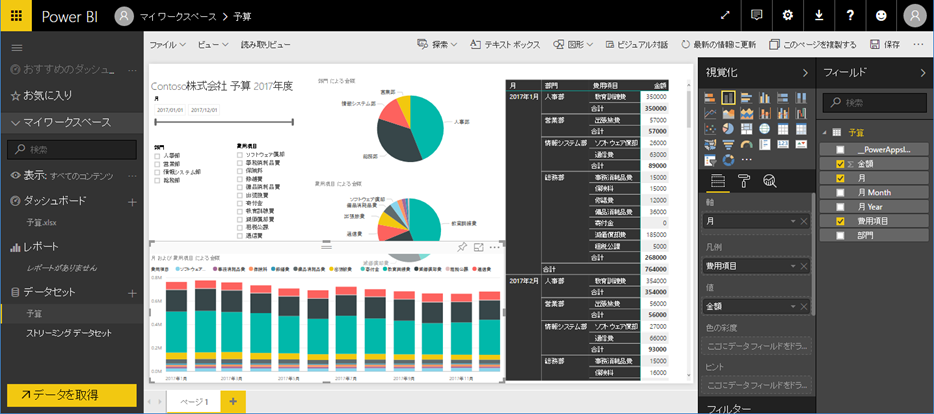Search fields in the フィールド 検索 box
The image size is (934, 414).
(x=873, y=102)
